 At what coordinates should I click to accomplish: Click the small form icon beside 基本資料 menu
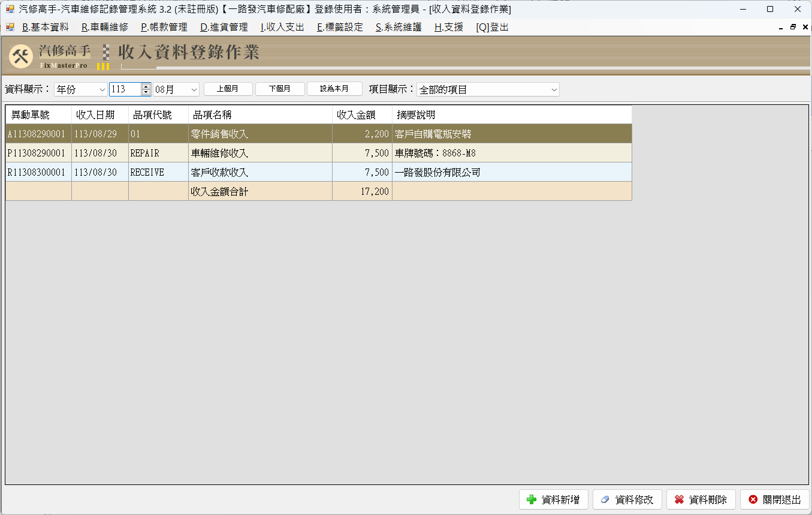pos(10,27)
